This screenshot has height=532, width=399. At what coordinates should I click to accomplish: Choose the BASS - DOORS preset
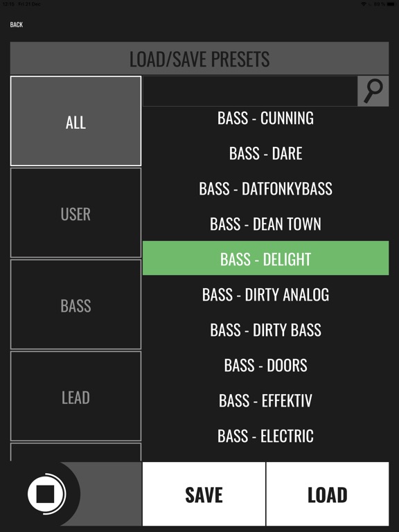click(266, 365)
